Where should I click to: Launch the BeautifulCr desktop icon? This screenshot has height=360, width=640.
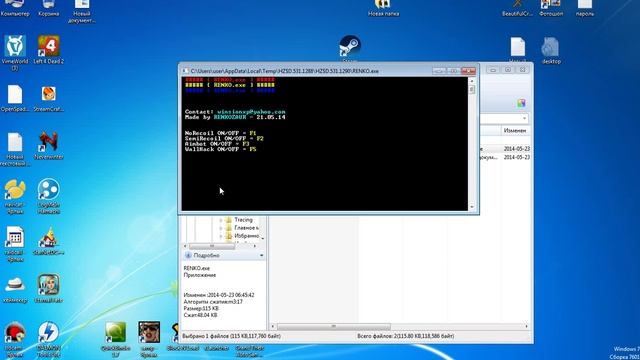517,8
